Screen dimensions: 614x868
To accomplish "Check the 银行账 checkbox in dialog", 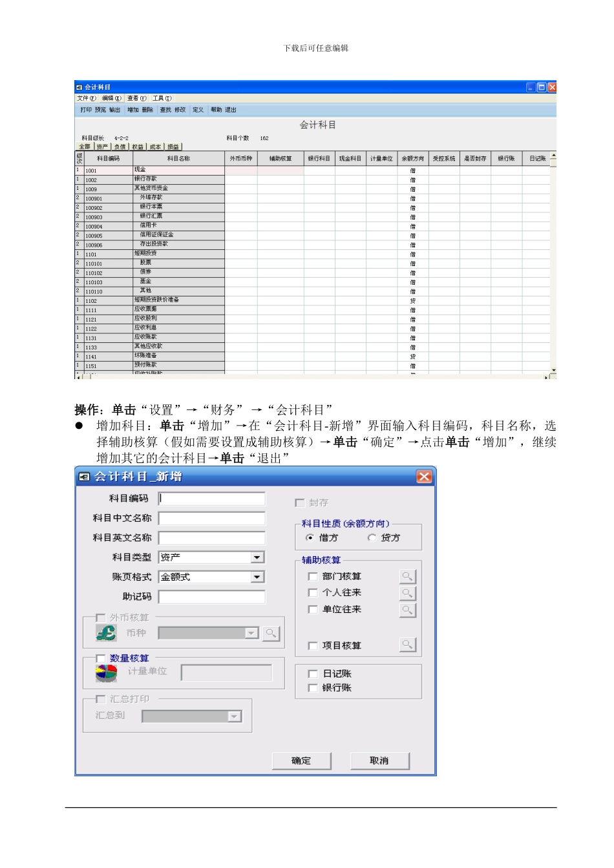I will tap(313, 688).
